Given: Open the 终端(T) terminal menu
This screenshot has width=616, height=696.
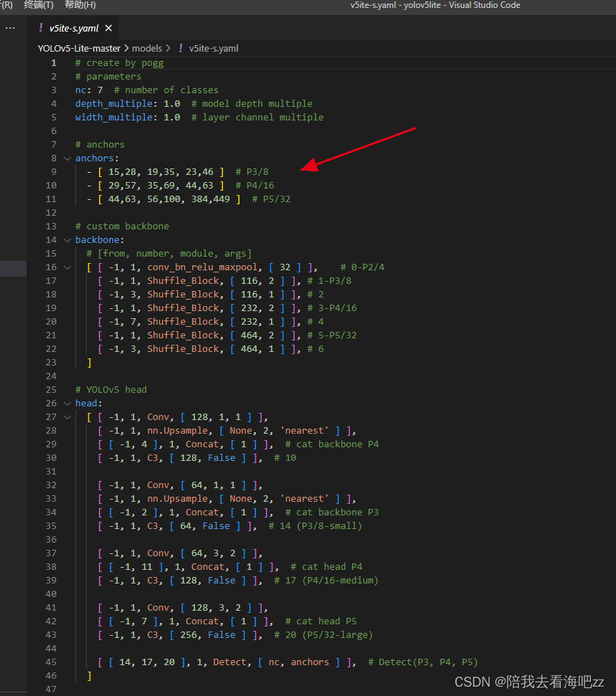Looking at the screenshot, I should coord(39,5).
